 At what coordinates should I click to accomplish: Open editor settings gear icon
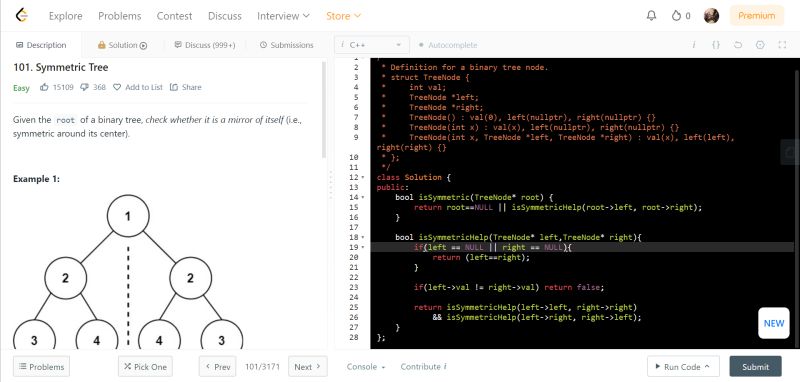(x=760, y=45)
